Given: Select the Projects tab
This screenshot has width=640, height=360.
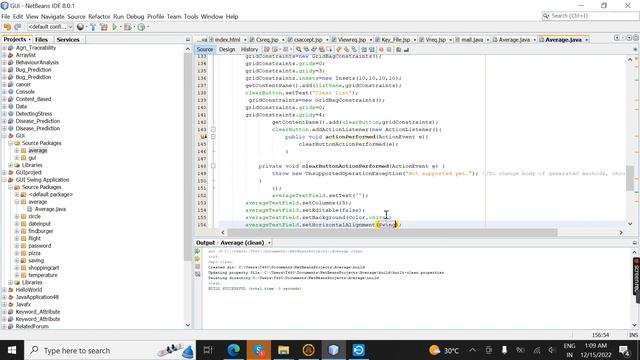Looking at the screenshot, I should click(x=15, y=40).
